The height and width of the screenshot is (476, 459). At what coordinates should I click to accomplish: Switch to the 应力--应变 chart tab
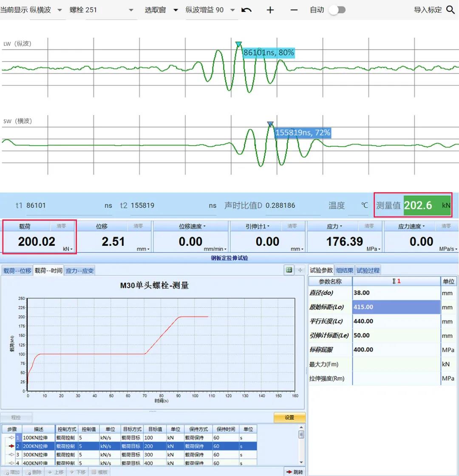[x=79, y=271]
